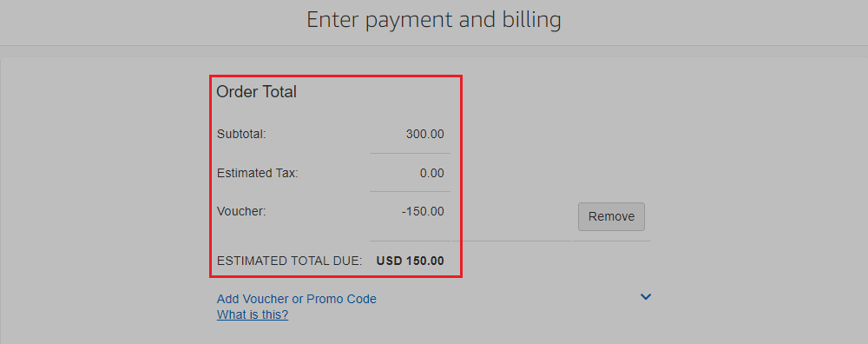Open the Add Voucher or Promo Code link
868x344 pixels.
296,299
